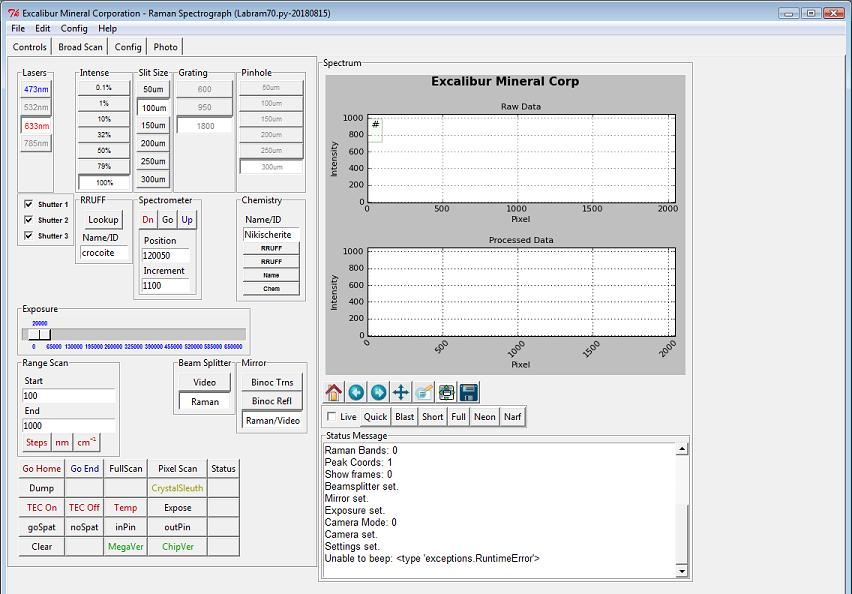This screenshot has height=594, width=852.
Task: Click the back arrow plot icon
Action: 356,392
